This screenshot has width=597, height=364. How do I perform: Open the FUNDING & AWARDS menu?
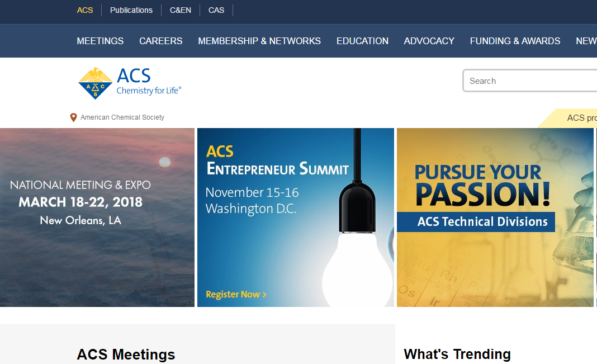[x=515, y=41]
